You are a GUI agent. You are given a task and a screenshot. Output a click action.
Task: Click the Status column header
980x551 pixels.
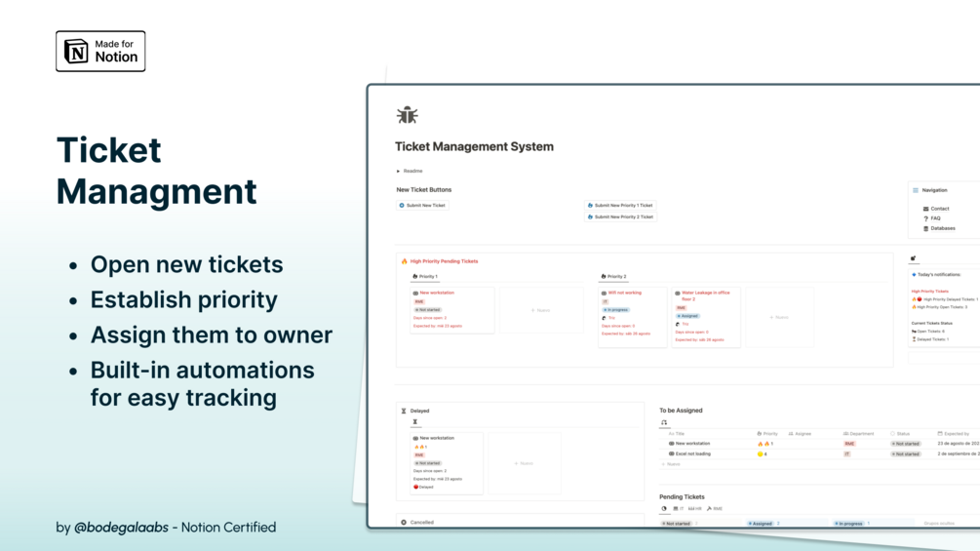(x=900, y=434)
